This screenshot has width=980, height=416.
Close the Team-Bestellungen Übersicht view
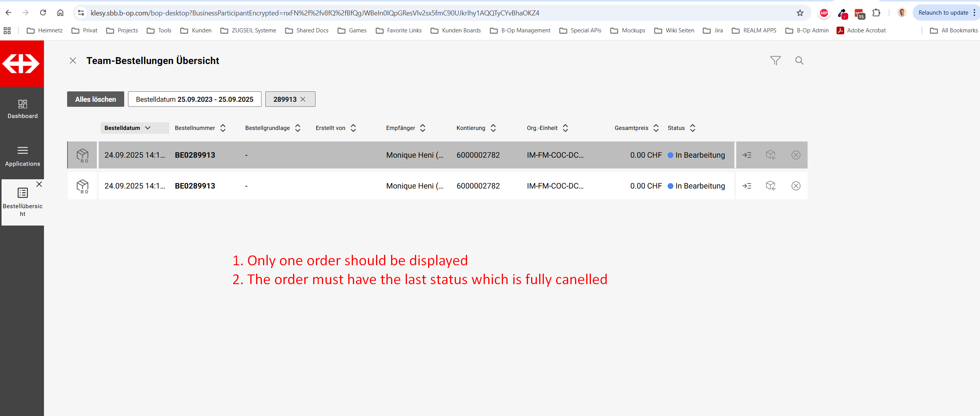(73, 61)
